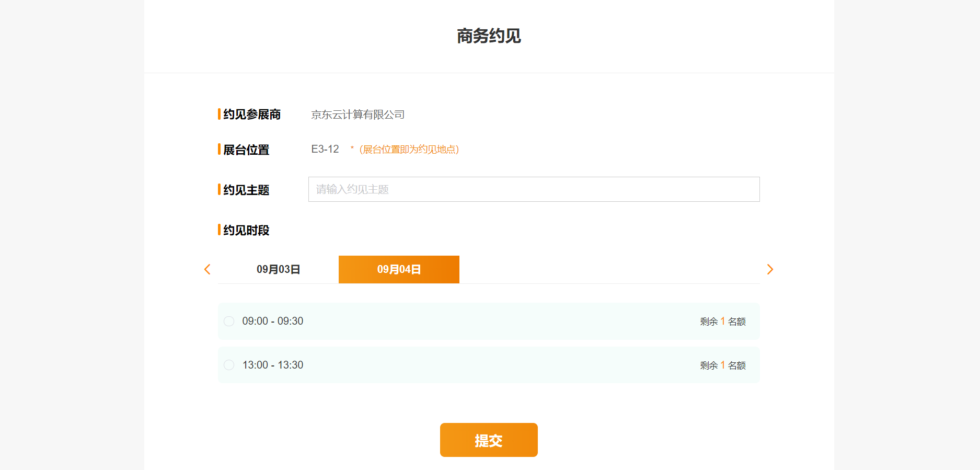Click the 约见参展商 field label
This screenshot has height=470, width=980.
click(x=251, y=114)
